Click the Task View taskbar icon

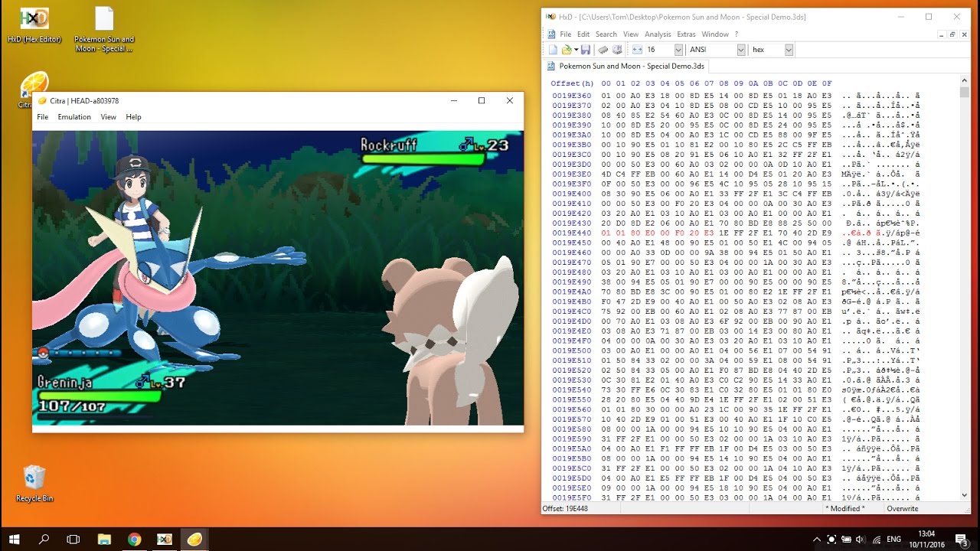coord(73,539)
